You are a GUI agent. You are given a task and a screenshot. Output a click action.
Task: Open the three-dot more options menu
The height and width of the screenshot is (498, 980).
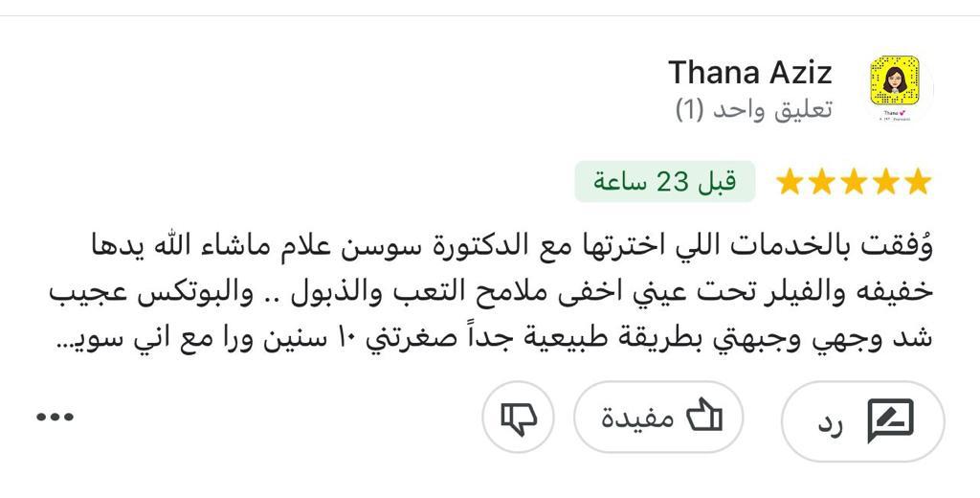coord(55,417)
